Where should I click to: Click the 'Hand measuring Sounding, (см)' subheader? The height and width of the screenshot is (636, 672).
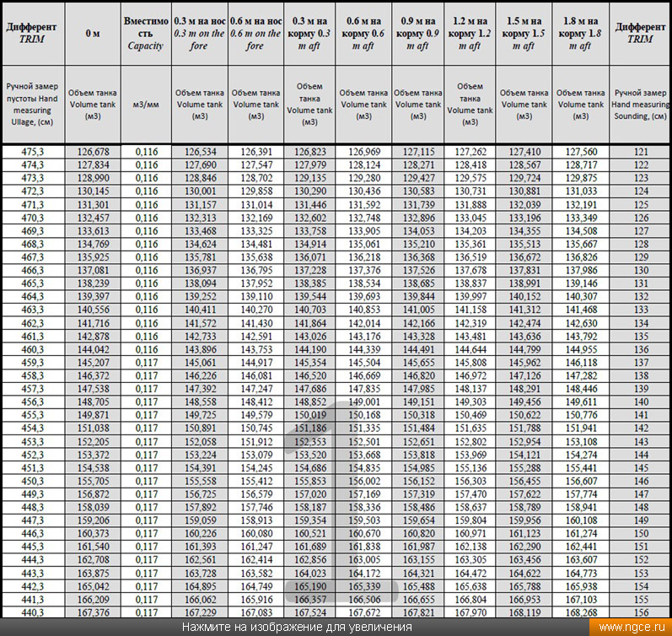[640, 105]
